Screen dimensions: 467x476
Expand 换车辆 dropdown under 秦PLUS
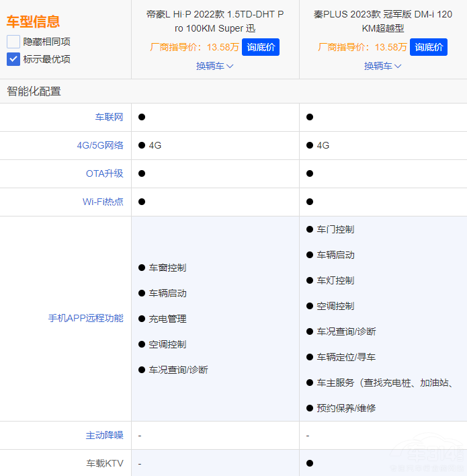pyautogui.click(x=383, y=66)
